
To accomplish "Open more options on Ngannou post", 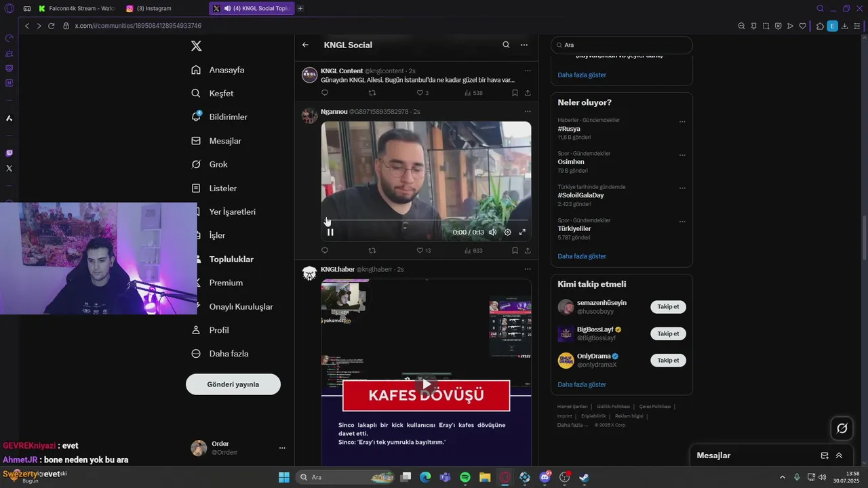I will pyautogui.click(x=528, y=111).
